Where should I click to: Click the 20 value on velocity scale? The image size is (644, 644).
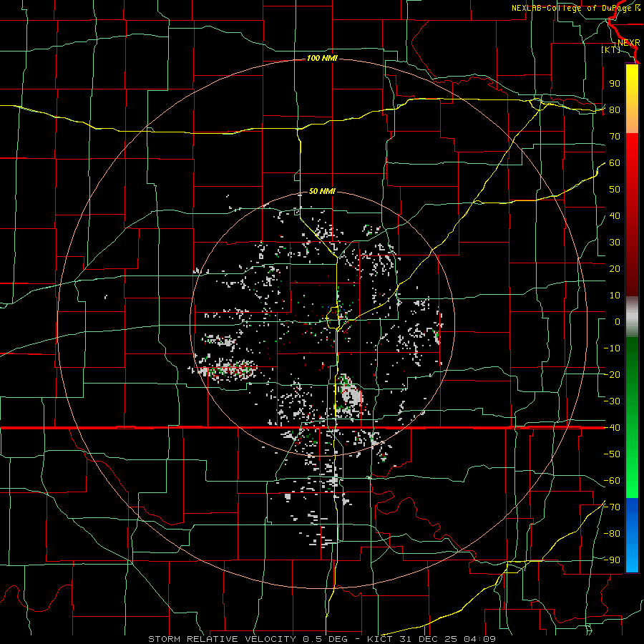coord(615,269)
